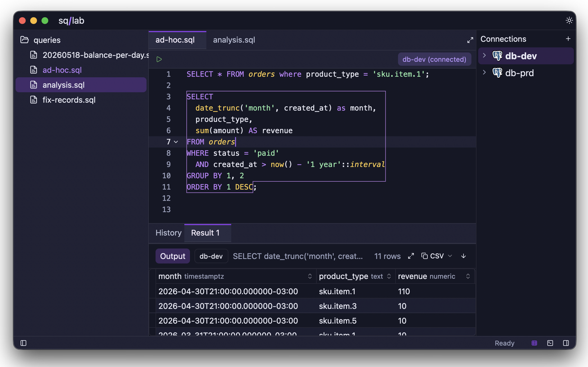Screen dimensions: 588x367
Task: Click the truncated SELECT date_trunc query summary
Action: pos(298,256)
